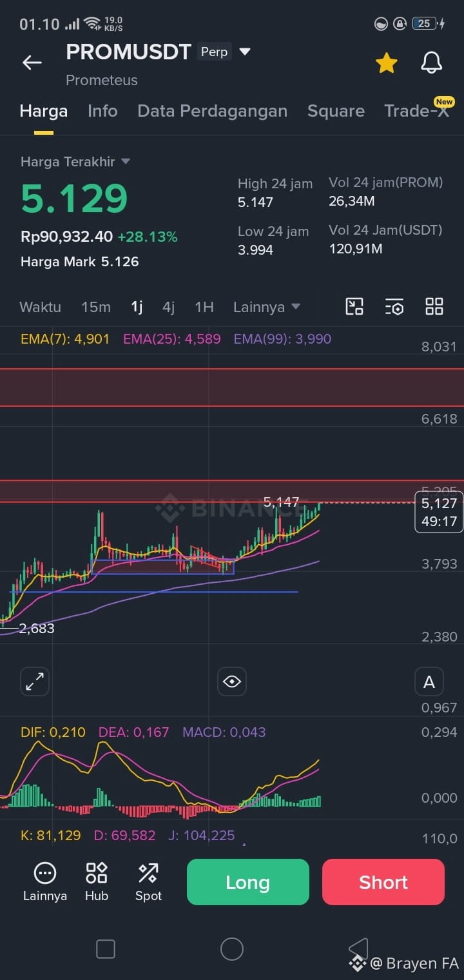Screen dimensions: 464x980
Task: Tap the 2,683 low price marker
Action: coord(37,628)
